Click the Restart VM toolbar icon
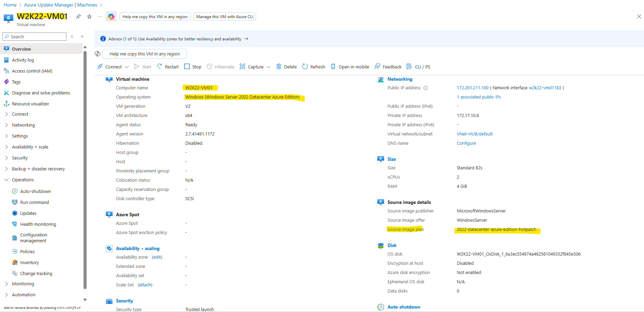This screenshot has width=644, height=312. [x=160, y=66]
